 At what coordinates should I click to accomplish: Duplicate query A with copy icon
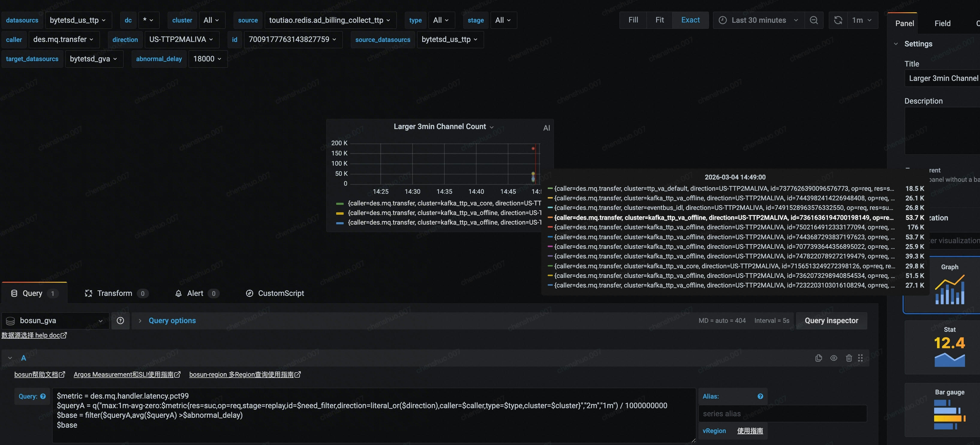click(819, 358)
